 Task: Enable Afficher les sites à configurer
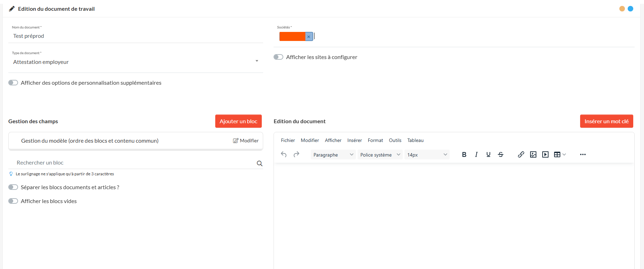click(x=278, y=57)
